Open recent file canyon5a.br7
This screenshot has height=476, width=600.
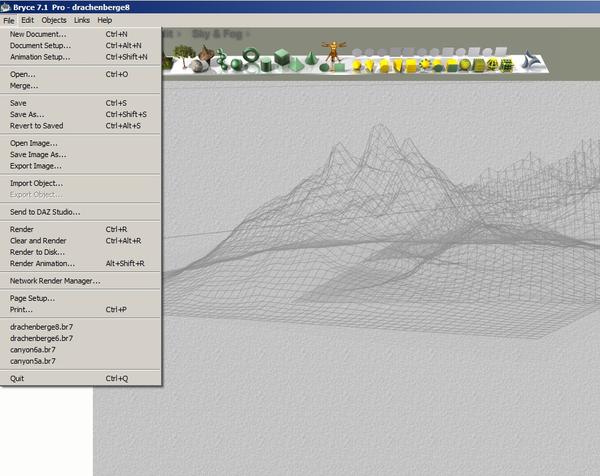81,361
